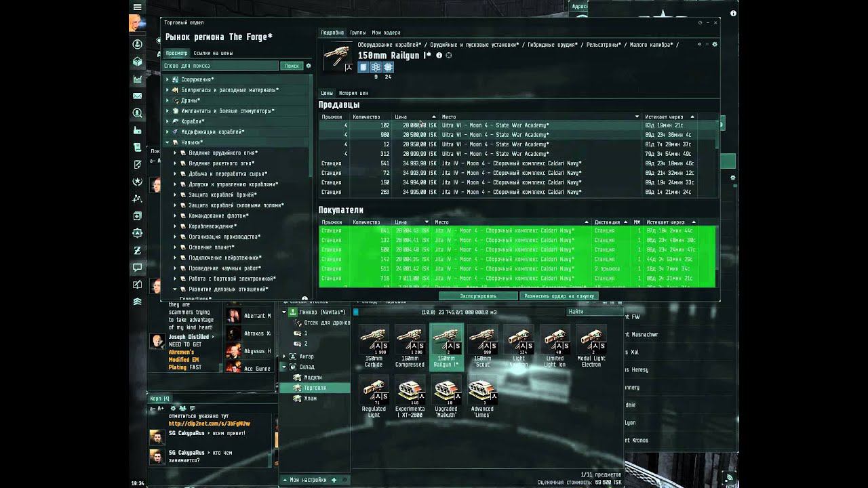This screenshot has width=868, height=488.
Task: Expand the Ангар node in inventory tree
Action: click(285, 356)
